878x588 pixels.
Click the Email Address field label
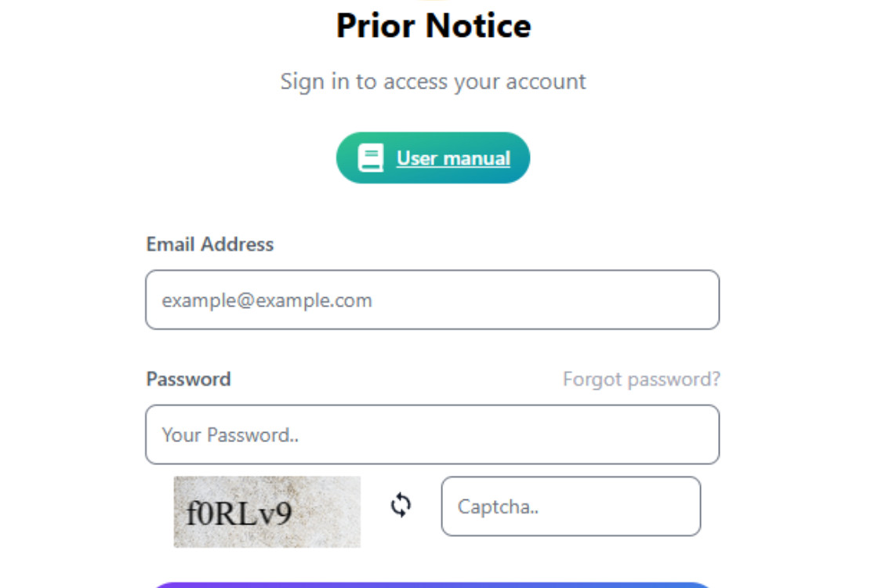[x=210, y=245]
